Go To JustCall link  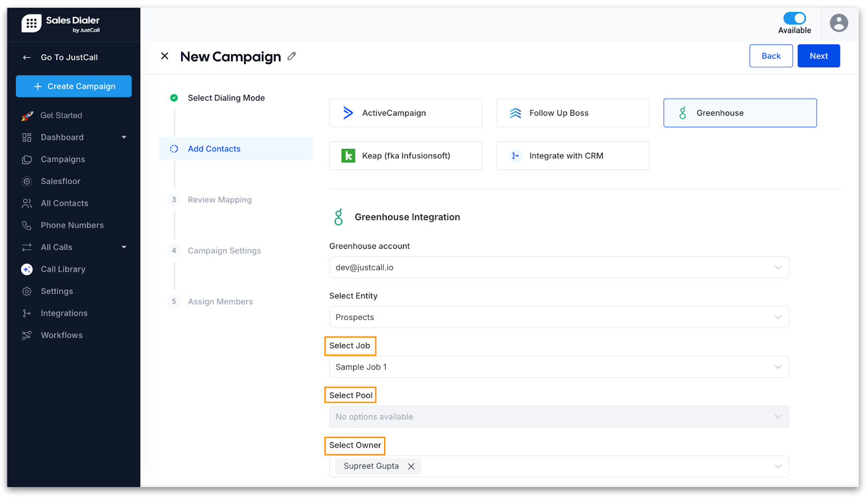69,57
